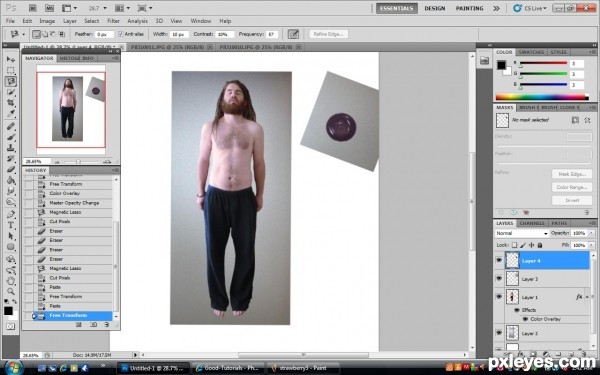Delete current state in History panel

point(107,324)
